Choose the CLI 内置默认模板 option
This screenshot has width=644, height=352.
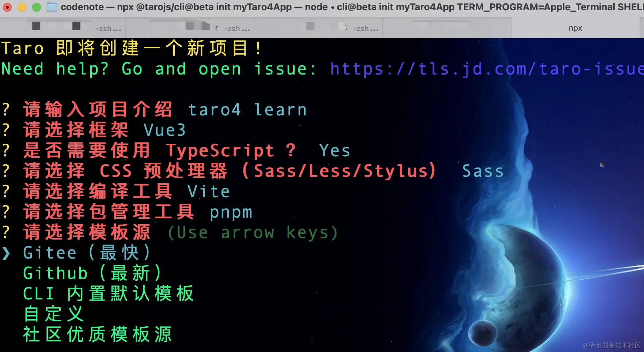point(108,294)
